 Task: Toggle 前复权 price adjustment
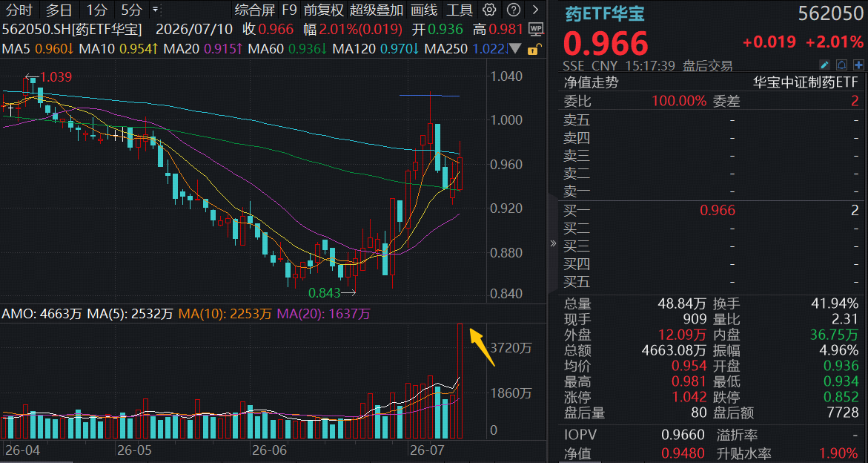click(324, 10)
